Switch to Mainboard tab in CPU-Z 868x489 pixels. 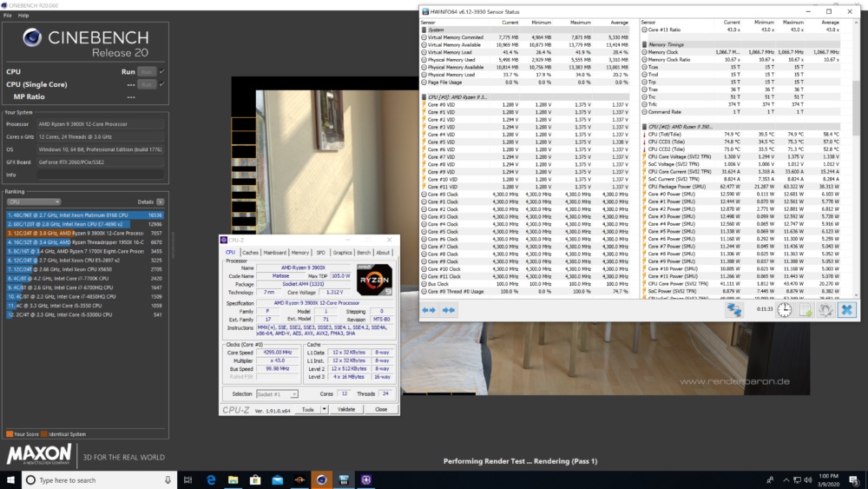[x=274, y=253]
